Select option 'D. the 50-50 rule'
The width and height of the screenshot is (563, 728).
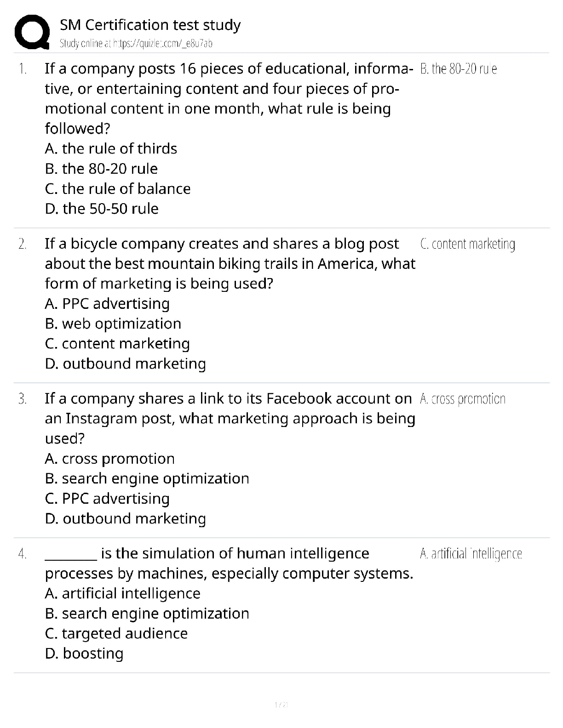point(102,209)
